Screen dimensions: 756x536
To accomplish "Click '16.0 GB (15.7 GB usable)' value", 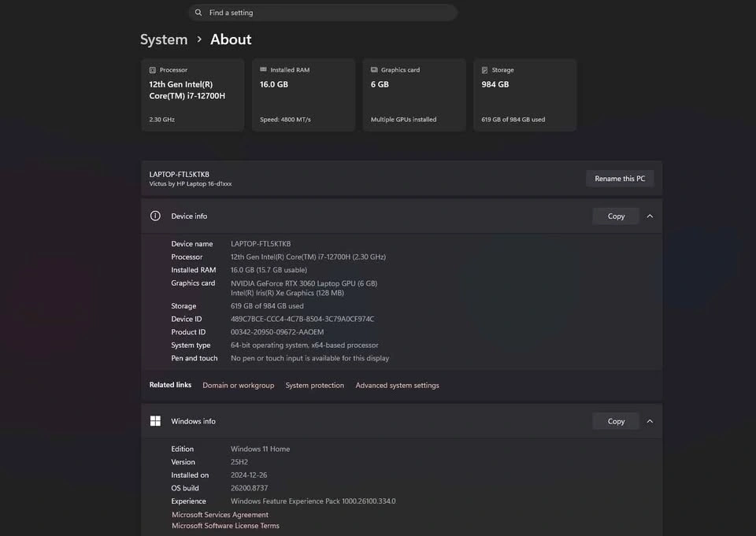I will tap(269, 270).
